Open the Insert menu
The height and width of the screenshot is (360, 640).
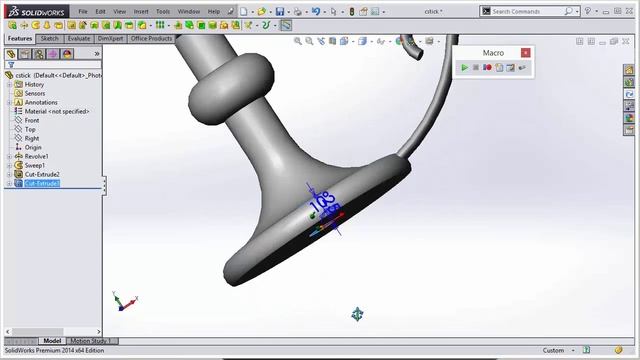(x=141, y=11)
